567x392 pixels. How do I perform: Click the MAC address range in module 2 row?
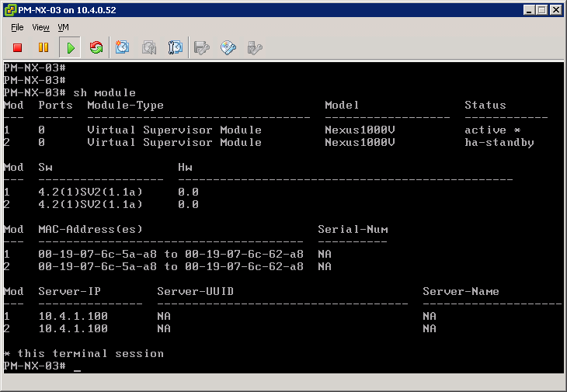tap(171, 266)
